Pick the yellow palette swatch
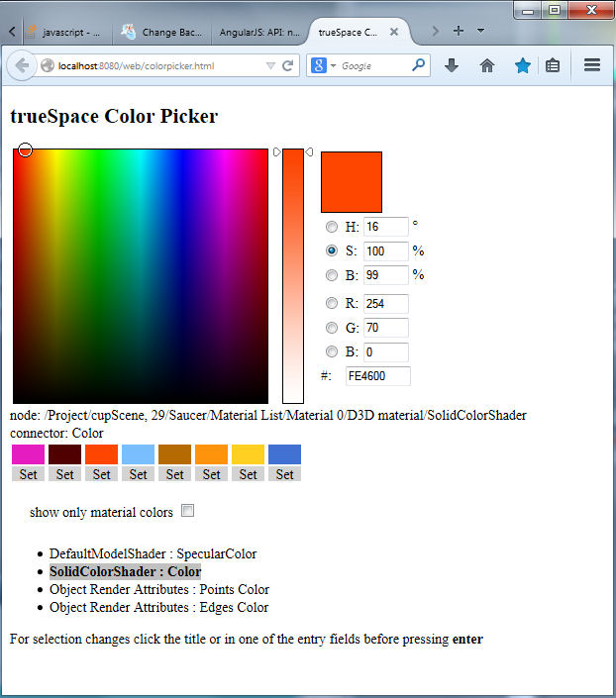 coord(249,454)
